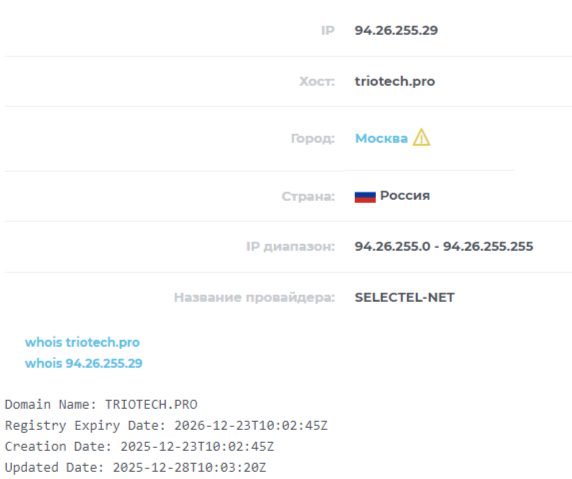Screen dimensions: 572x479
Task: Click the Город field label
Action: point(313,139)
